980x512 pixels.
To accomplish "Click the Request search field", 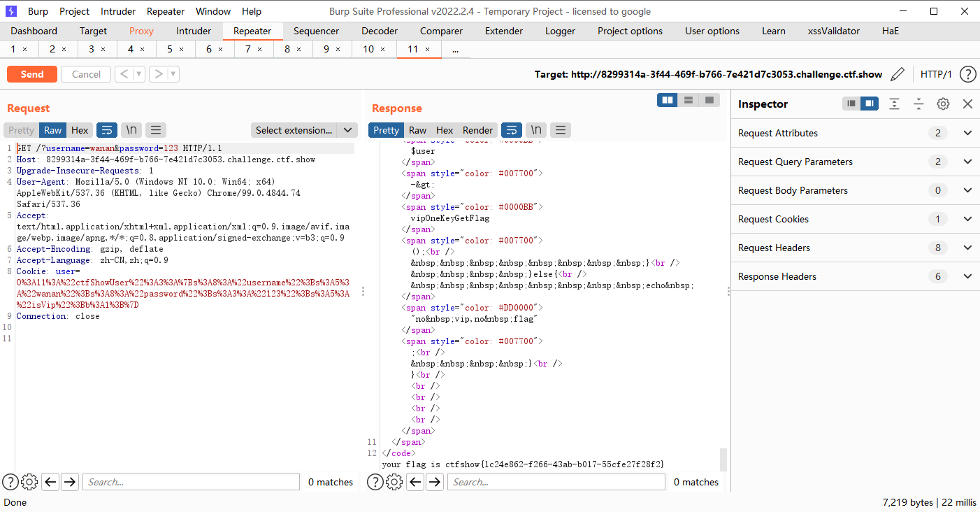I will [191, 481].
